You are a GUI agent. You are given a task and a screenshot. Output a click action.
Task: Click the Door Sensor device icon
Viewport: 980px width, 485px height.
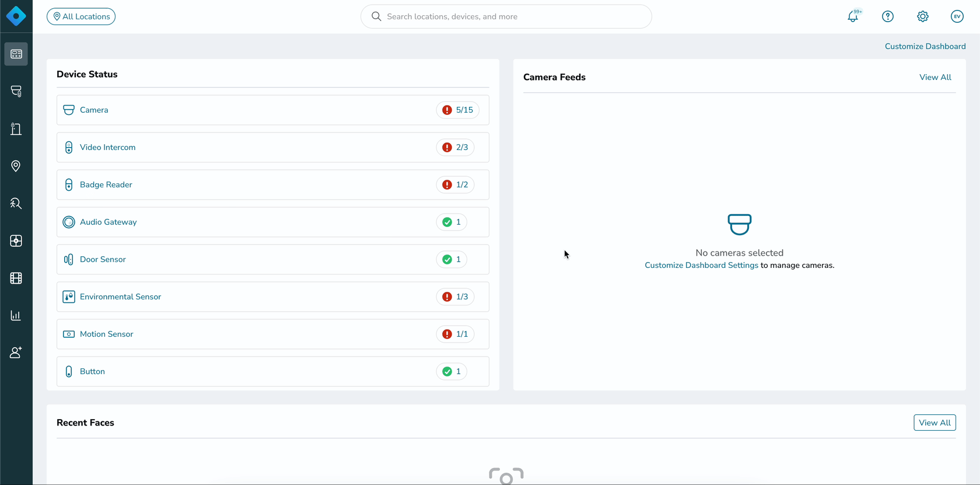pos(69,259)
